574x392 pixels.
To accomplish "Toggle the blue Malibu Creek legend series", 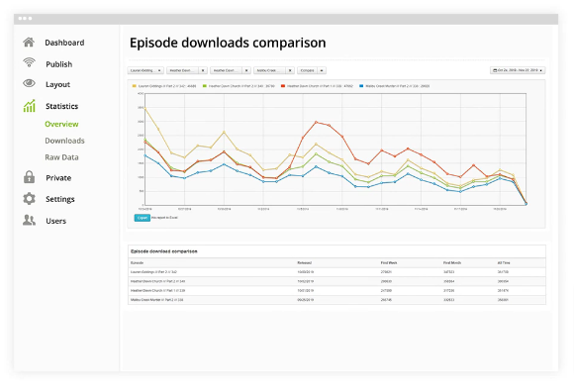I will (394, 86).
